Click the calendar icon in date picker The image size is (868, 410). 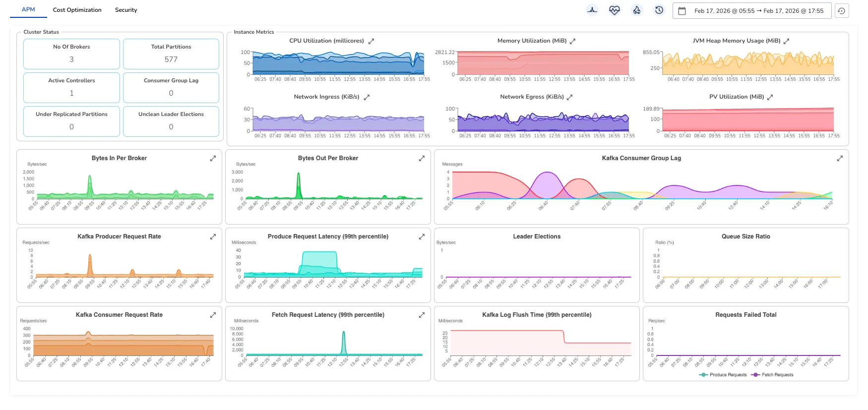[x=682, y=10]
